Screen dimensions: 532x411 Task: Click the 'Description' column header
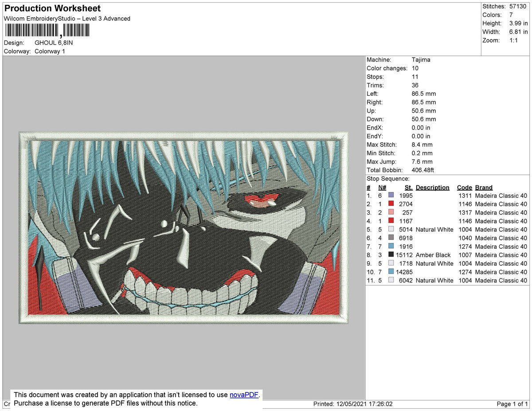433,188
